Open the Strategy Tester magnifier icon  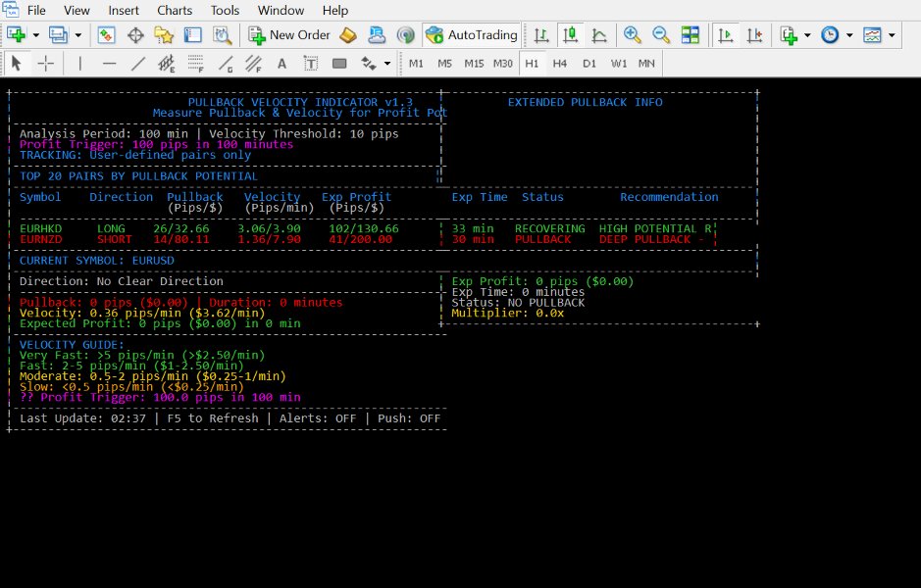click(x=222, y=35)
